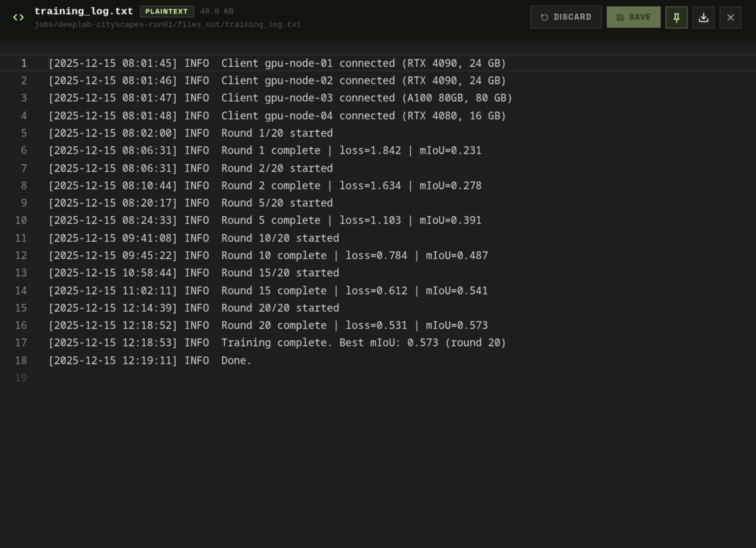Click the 'Round 15/20 started' line
The width and height of the screenshot is (756, 548).
tap(194, 273)
